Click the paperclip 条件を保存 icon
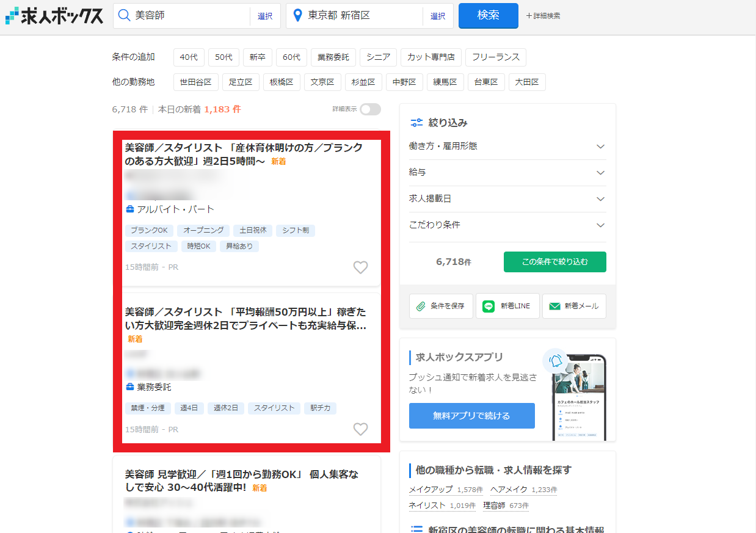 click(421, 306)
